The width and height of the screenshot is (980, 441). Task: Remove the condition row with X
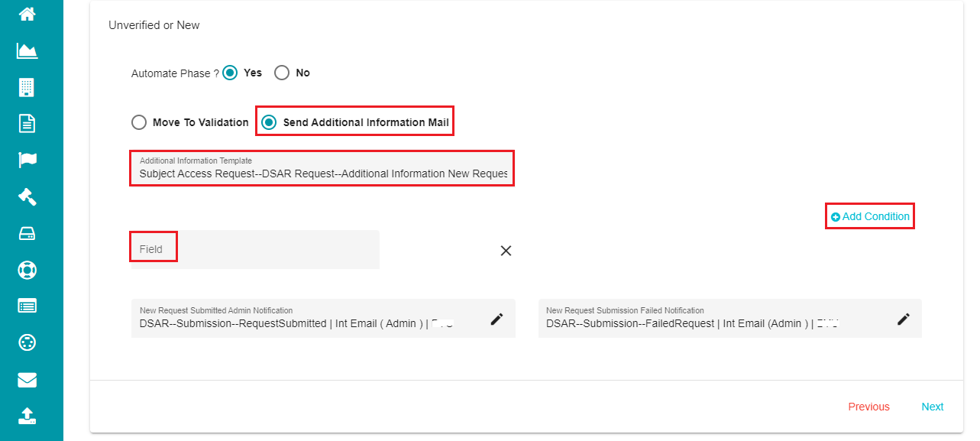tap(506, 250)
